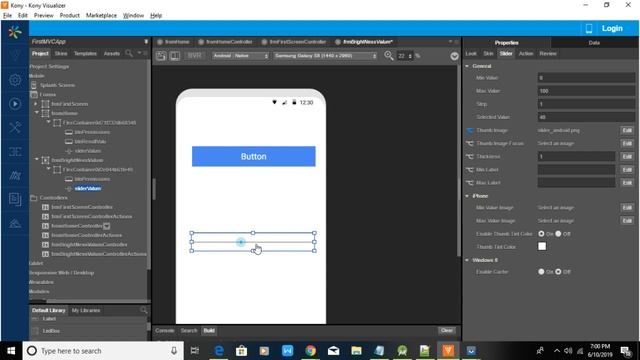Click the Windows Start button
This screenshot has height=360, width=640.
(11, 351)
